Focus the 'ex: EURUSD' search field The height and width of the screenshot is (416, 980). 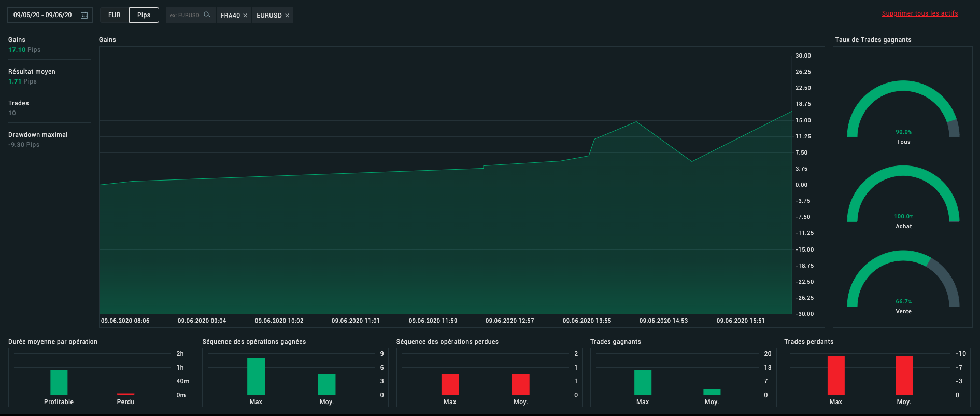tap(184, 15)
